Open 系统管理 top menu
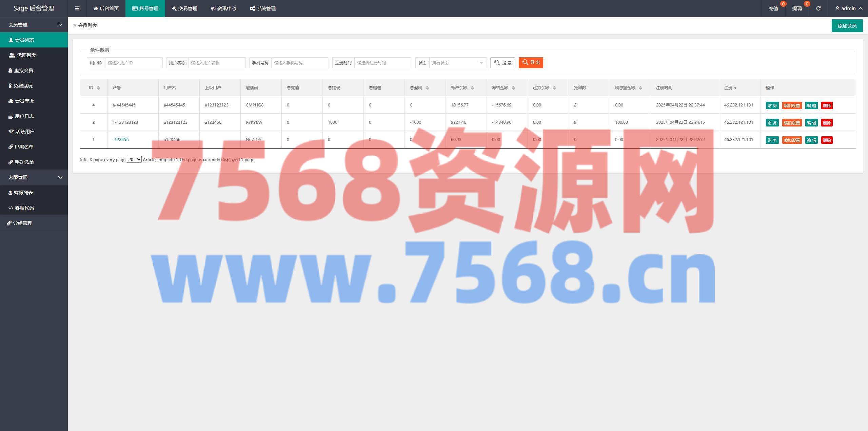 tap(263, 8)
